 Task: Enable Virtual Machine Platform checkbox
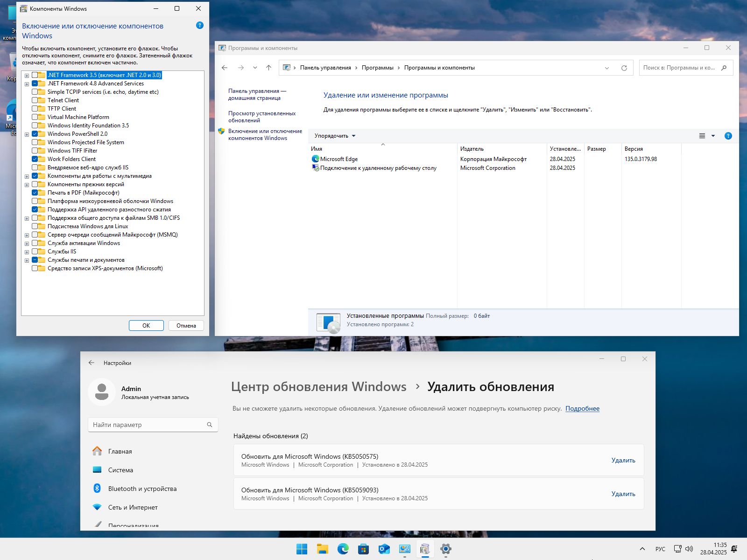tap(35, 117)
